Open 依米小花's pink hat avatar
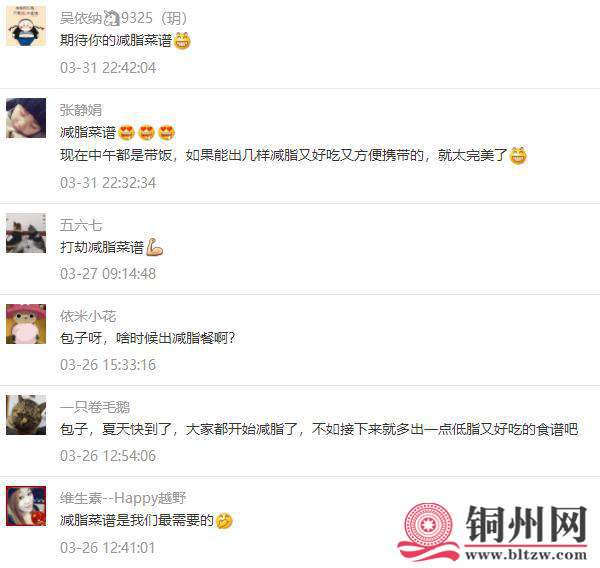Image resolution: width=600 pixels, height=568 pixels. coord(26,324)
